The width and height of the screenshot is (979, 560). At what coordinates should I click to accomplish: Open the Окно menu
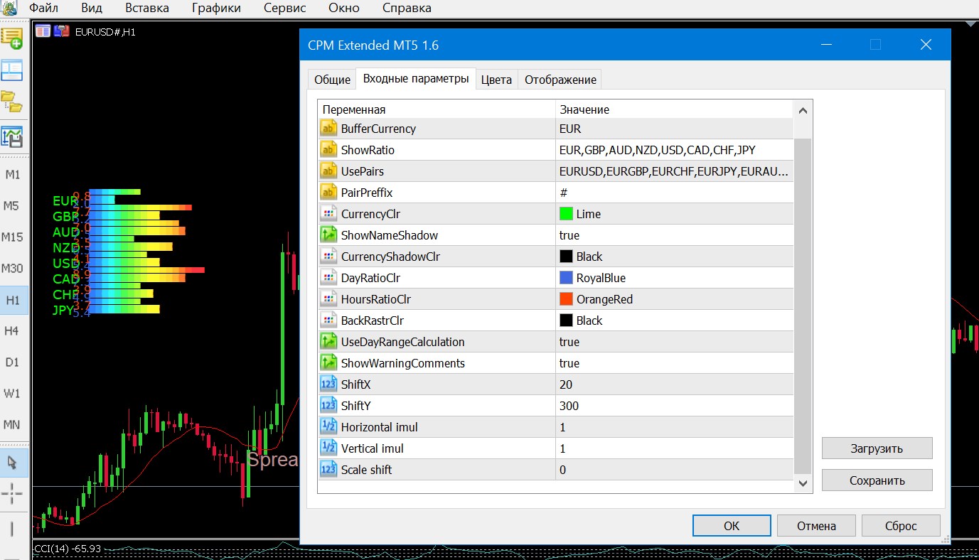tap(344, 9)
